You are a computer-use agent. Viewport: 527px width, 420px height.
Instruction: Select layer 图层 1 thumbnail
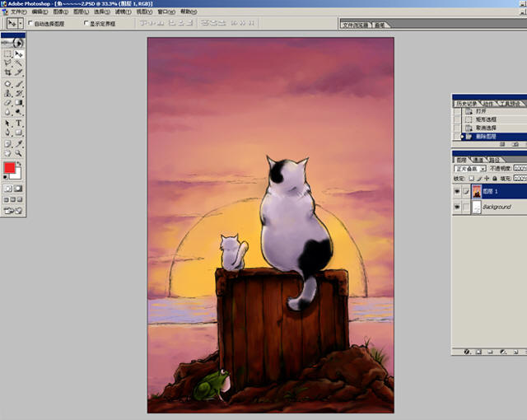coord(477,192)
